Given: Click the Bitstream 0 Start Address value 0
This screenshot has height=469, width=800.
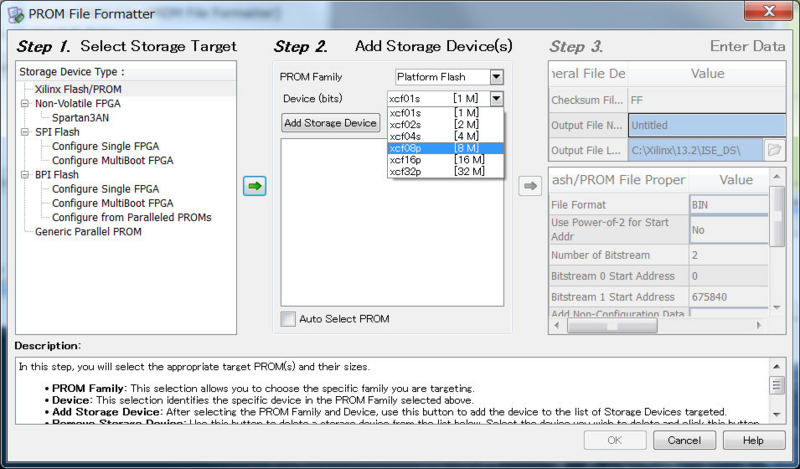Looking at the screenshot, I should pos(729,276).
